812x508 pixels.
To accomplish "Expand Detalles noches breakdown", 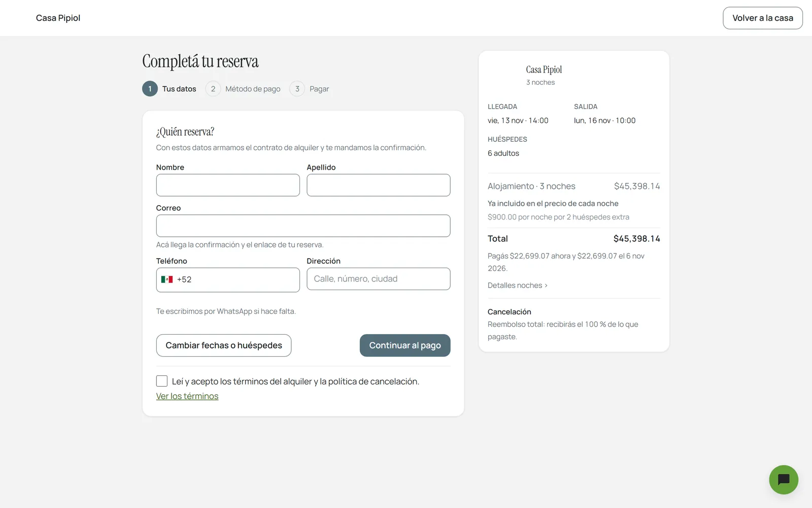I will click(518, 285).
